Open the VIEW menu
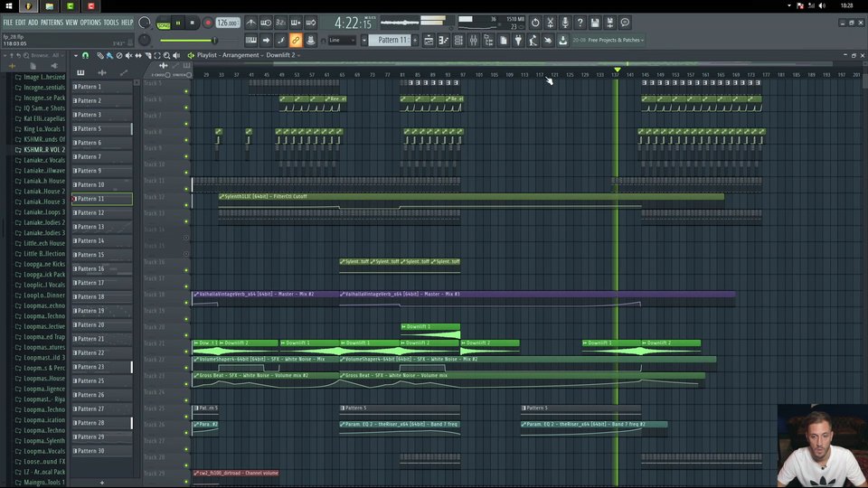 pyautogui.click(x=71, y=23)
